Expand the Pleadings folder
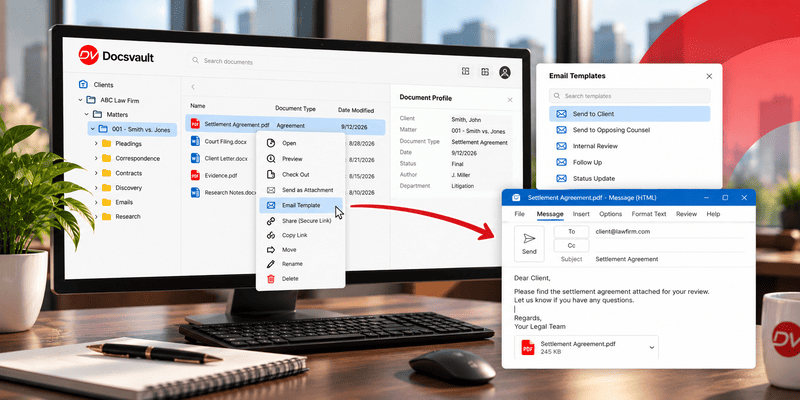The height and width of the screenshot is (400, 800). [96, 143]
